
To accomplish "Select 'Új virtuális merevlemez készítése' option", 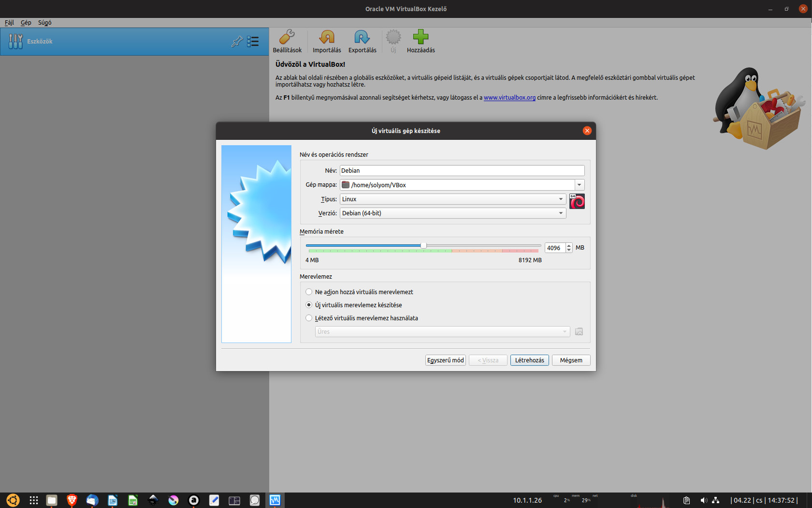I will [x=354, y=305].
